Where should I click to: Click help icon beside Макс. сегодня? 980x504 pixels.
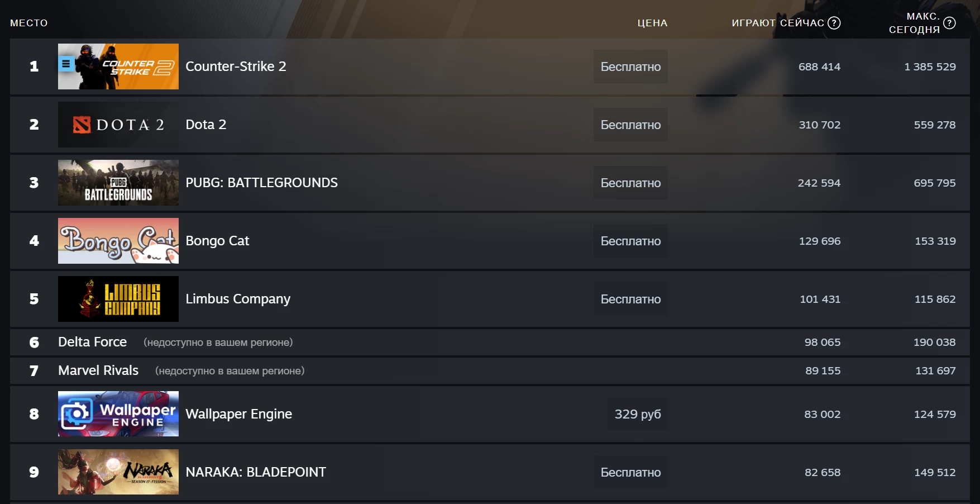949,23
